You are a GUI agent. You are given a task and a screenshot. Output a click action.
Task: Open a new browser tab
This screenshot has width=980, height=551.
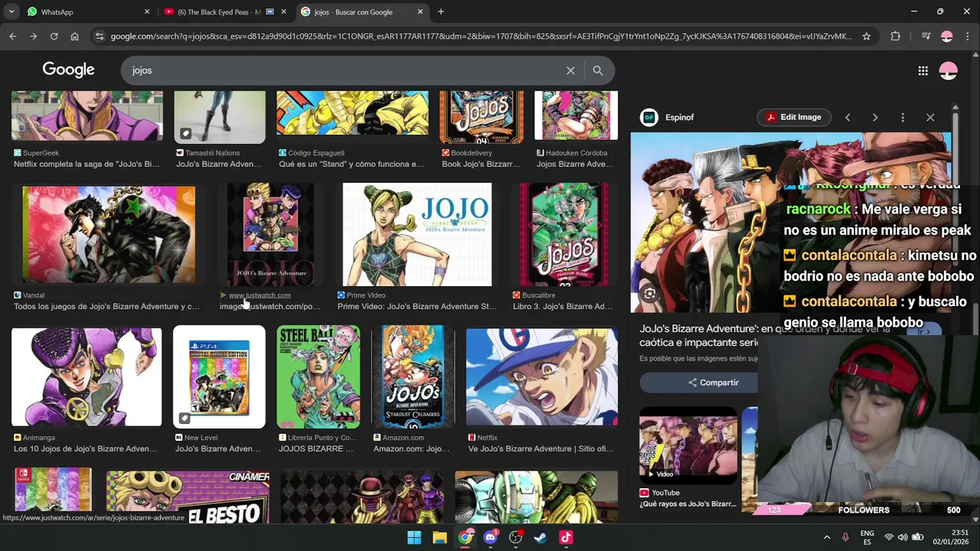pyautogui.click(x=441, y=11)
